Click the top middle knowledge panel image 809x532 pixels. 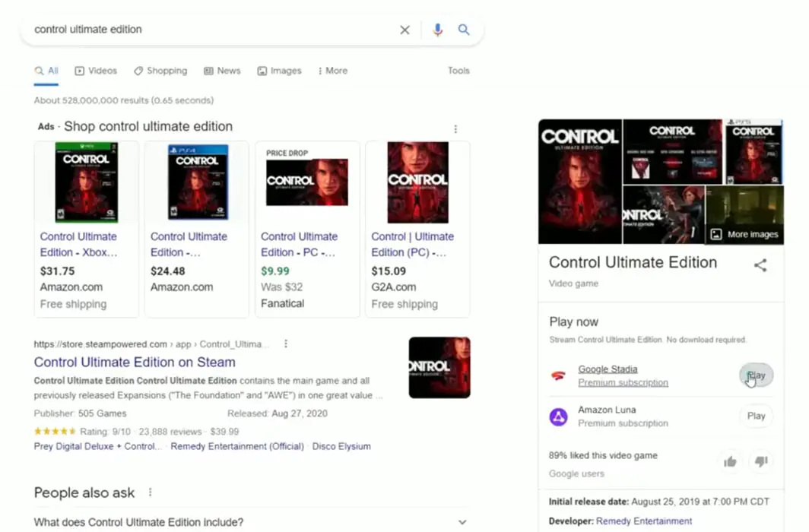672,151
